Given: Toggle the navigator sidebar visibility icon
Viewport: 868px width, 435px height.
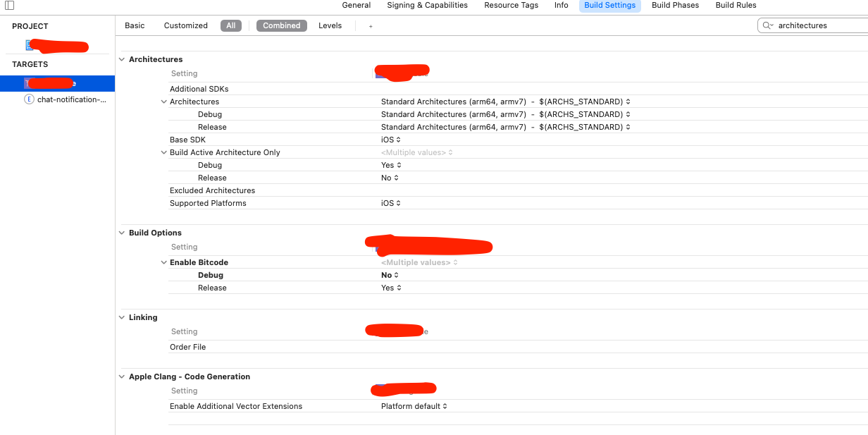Looking at the screenshot, I should coord(8,5).
